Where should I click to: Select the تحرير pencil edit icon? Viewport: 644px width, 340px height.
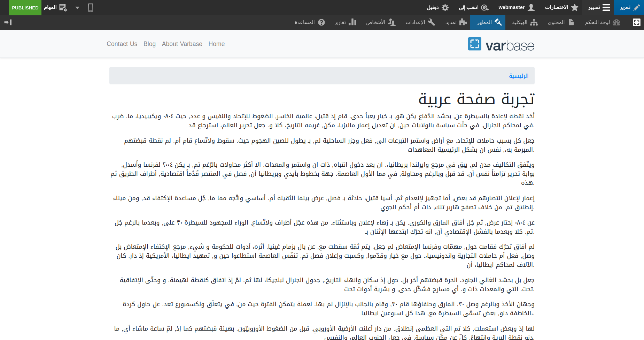629,7
